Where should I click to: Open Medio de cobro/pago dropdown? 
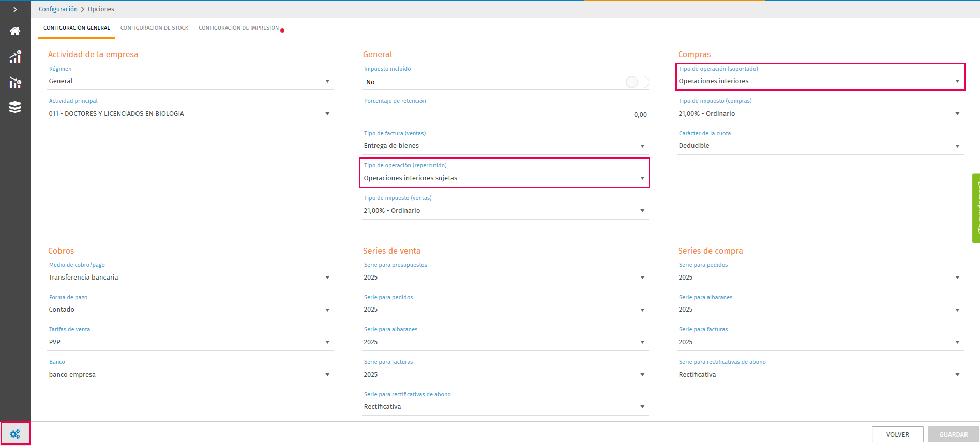coord(190,278)
